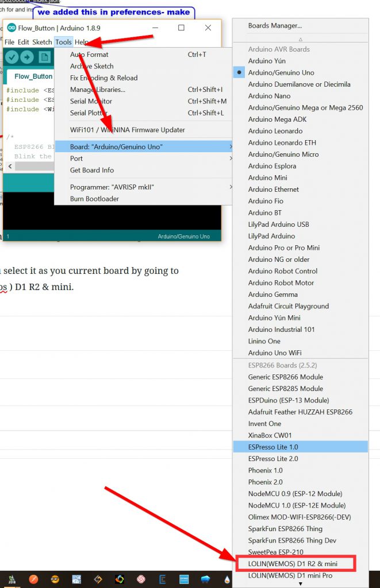Click the Upload arrow toolbar button
This screenshot has height=588, width=380.
pos(28,57)
